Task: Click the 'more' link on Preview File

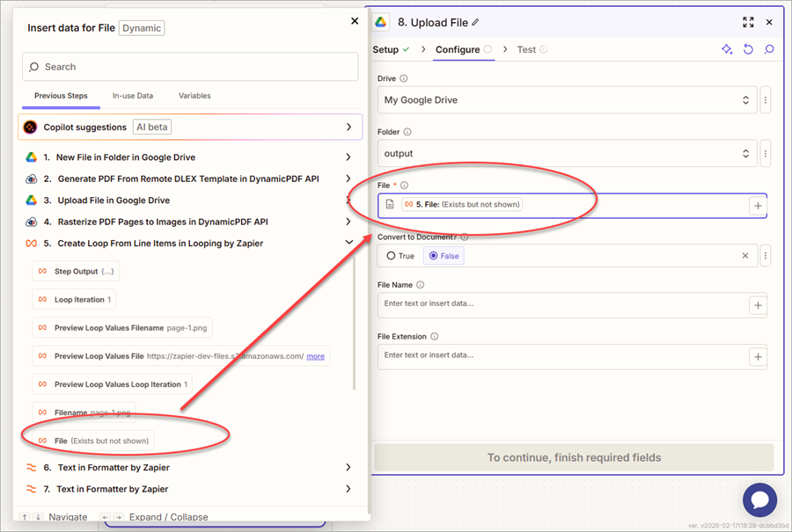Action: 315,356
